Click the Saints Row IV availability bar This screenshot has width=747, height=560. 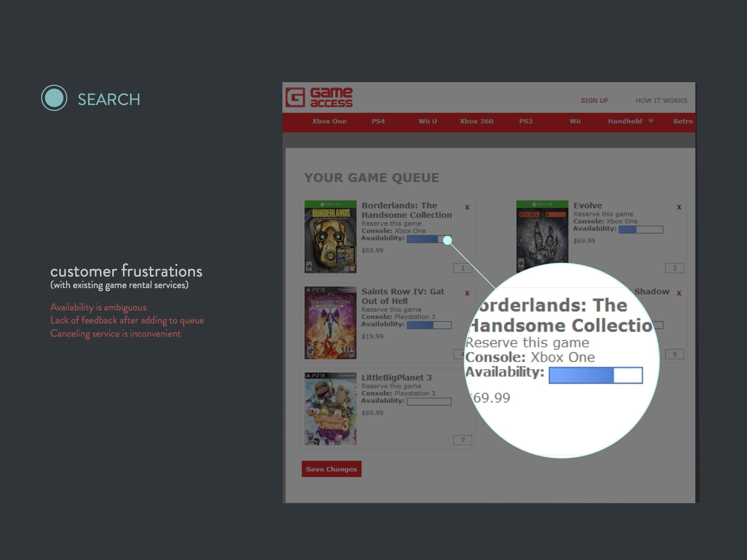pyautogui.click(x=429, y=325)
